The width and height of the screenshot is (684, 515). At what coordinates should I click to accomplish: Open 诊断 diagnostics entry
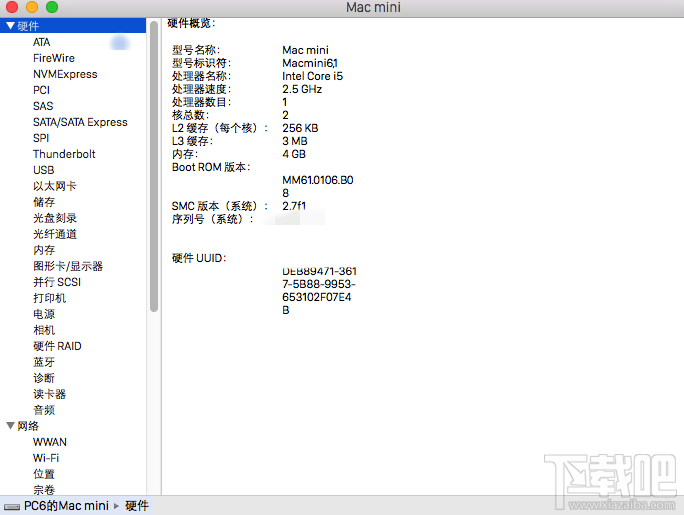pos(44,378)
